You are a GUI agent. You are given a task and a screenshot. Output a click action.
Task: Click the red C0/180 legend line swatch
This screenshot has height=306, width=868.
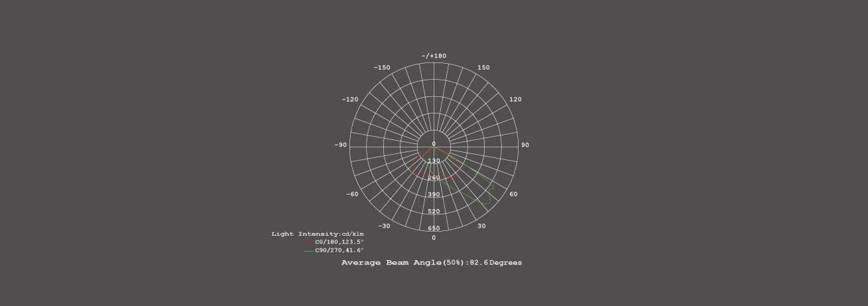pos(308,242)
